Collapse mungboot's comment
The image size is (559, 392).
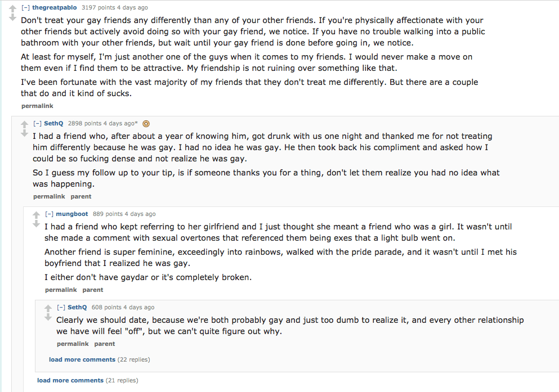click(49, 214)
